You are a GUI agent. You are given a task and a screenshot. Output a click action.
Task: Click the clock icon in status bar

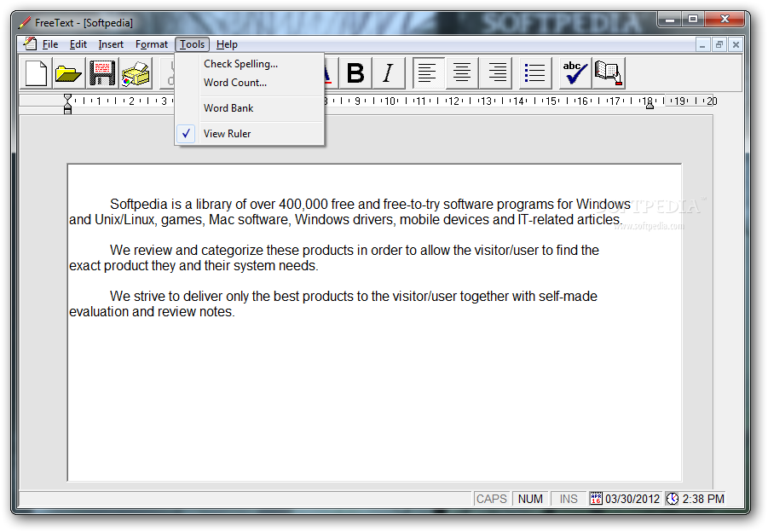673,498
